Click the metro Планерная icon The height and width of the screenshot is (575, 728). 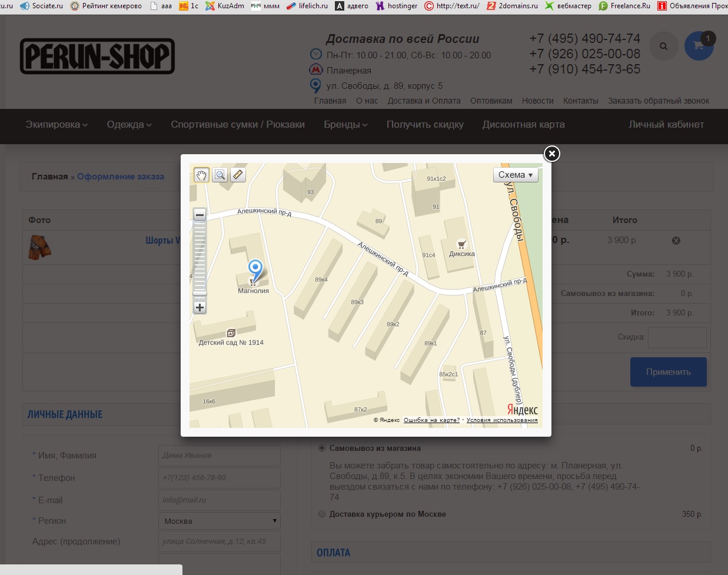click(x=316, y=70)
